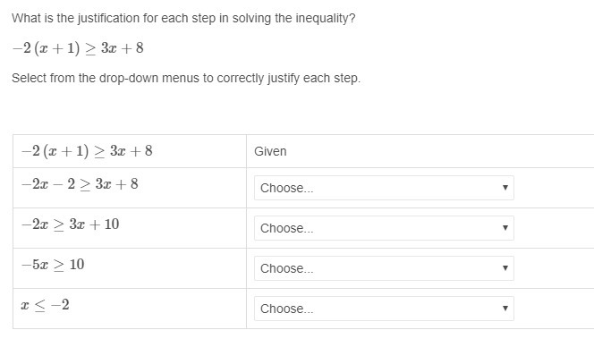The height and width of the screenshot is (364, 594).
Task: Click the arrow on the first Choose... dropdown
Action: (x=505, y=188)
